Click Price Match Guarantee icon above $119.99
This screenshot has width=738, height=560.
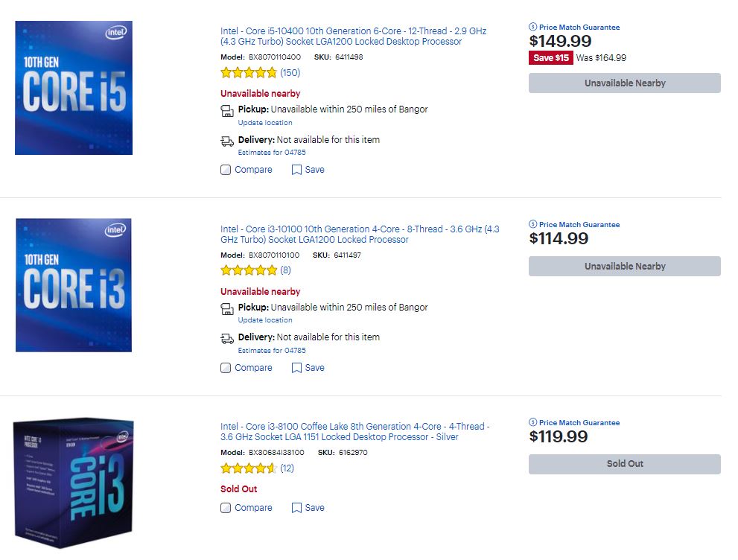tap(532, 422)
